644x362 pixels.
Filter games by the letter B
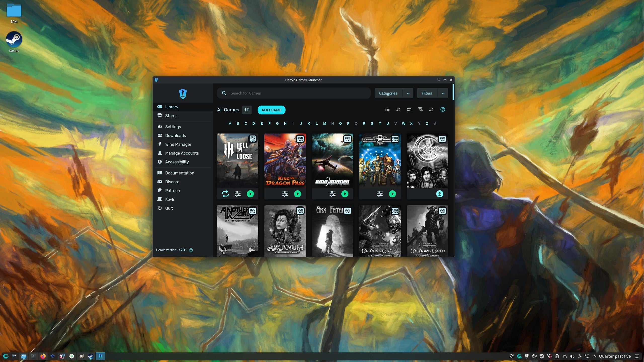pyautogui.click(x=238, y=123)
